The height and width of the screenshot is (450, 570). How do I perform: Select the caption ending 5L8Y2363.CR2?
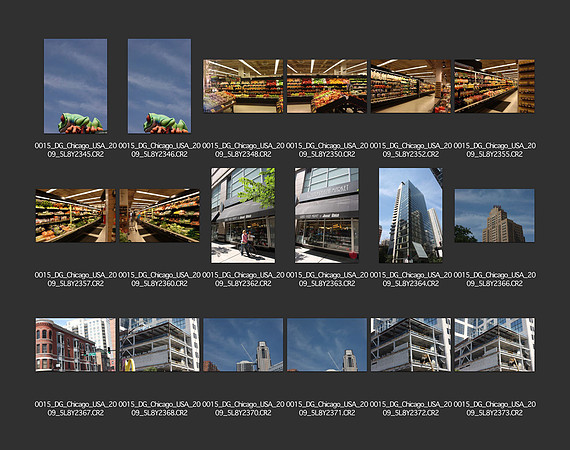[x=327, y=279]
